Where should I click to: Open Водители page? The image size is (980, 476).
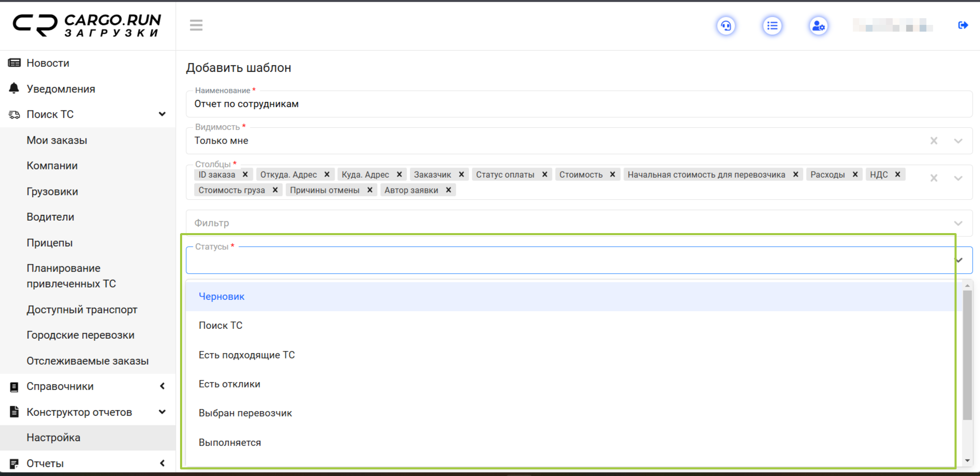50,217
